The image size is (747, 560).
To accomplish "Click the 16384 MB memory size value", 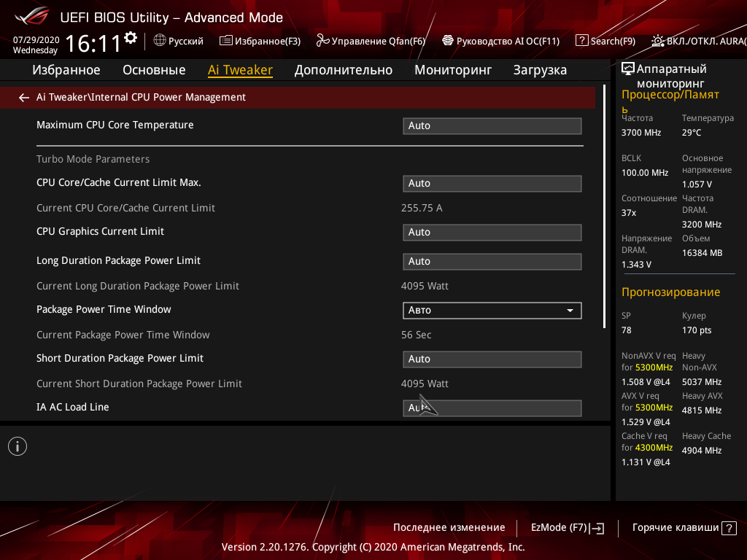I will (x=702, y=253).
